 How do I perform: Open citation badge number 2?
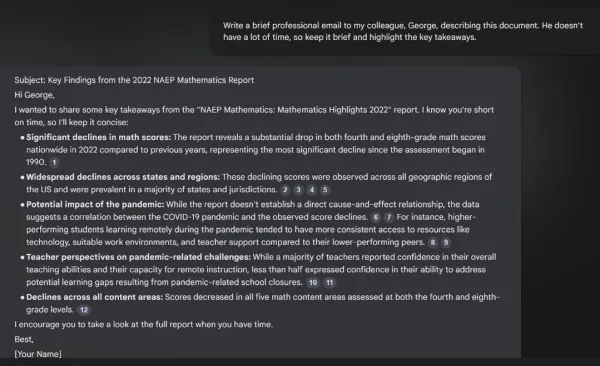click(285, 190)
